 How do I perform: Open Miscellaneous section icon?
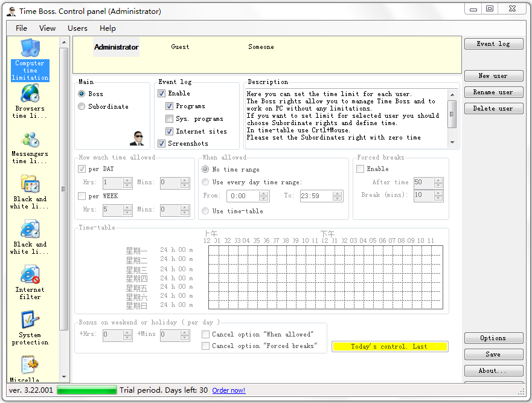[x=30, y=365]
